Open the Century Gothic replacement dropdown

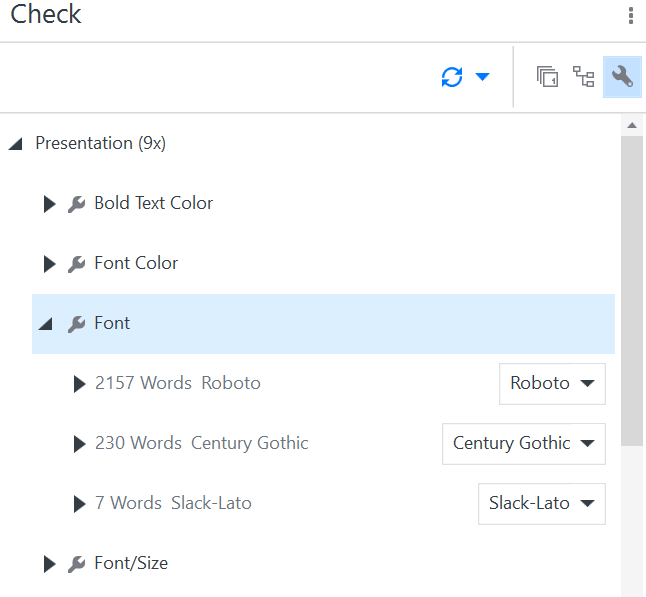pyautogui.click(x=524, y=444)
